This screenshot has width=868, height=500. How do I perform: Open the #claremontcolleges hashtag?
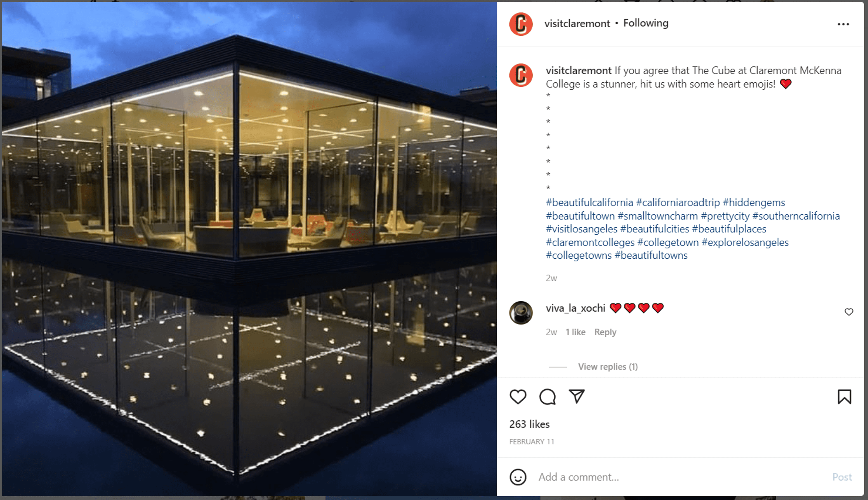[x=590, y=243]
